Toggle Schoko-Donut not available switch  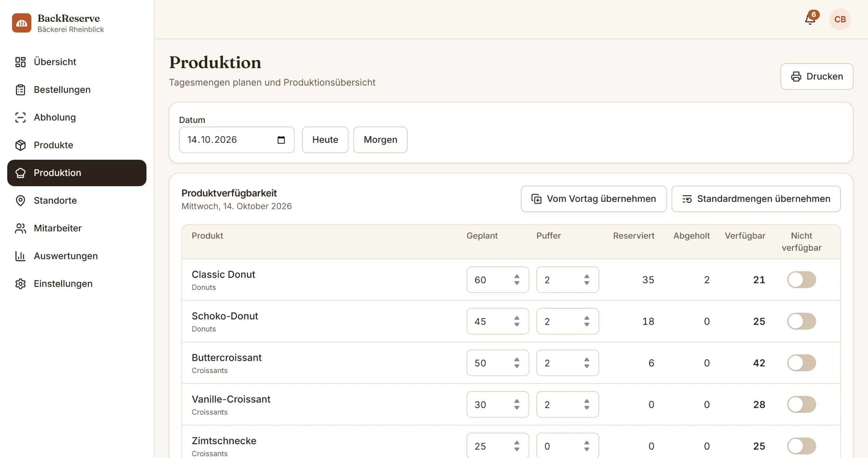click(x=801, y=321)
